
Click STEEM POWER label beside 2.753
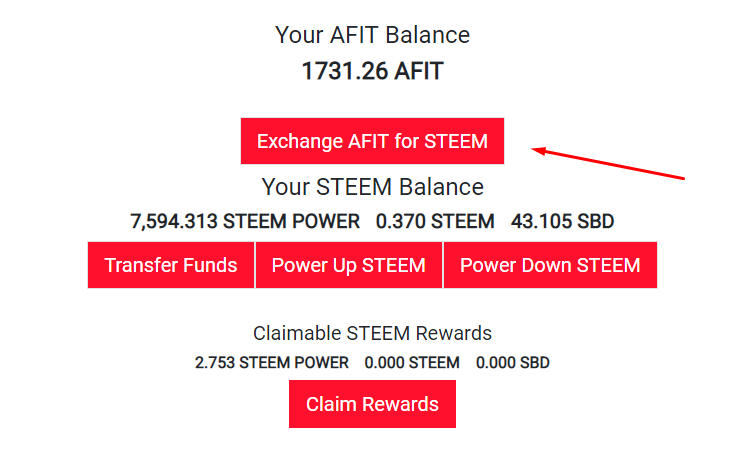[x=297, y=362]
